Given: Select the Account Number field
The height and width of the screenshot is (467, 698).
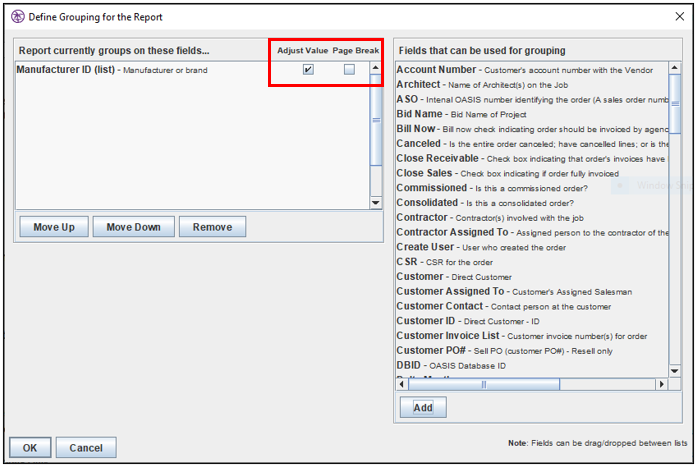Looking at the screenshot, I should click(x=532, y=70).
